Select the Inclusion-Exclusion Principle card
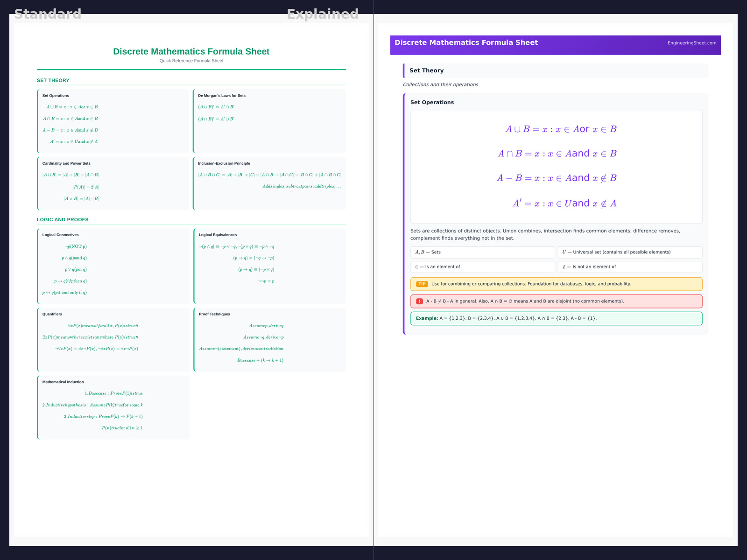 click(269, 183)
